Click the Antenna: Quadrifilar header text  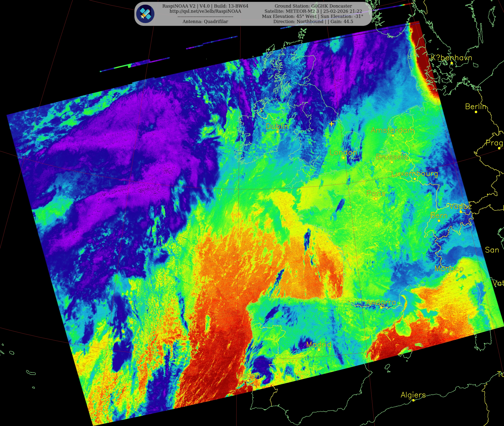pyautogui.click(x=205, y=21)
